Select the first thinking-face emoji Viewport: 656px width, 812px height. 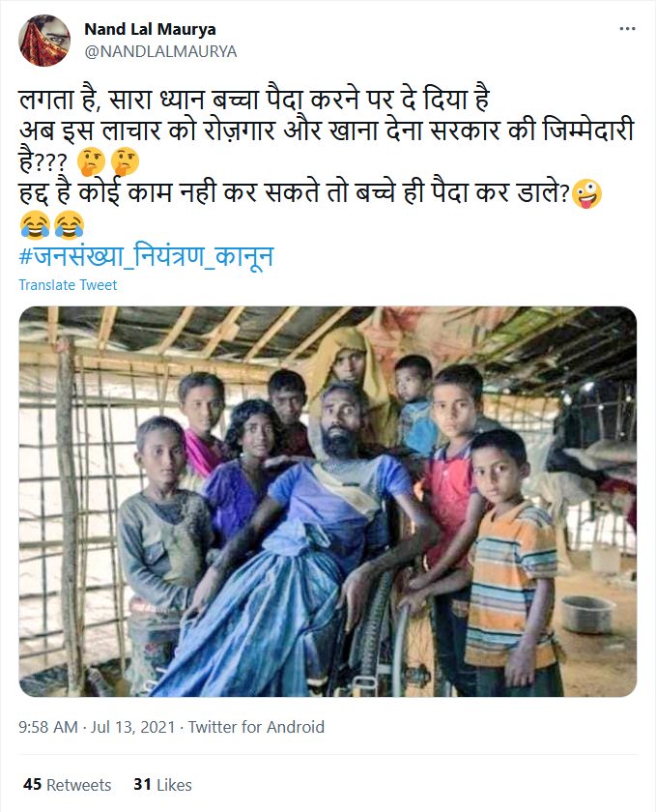[91, 161]
